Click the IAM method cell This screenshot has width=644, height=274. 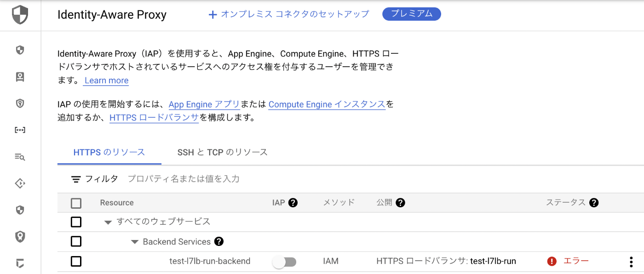click(331, 261)
